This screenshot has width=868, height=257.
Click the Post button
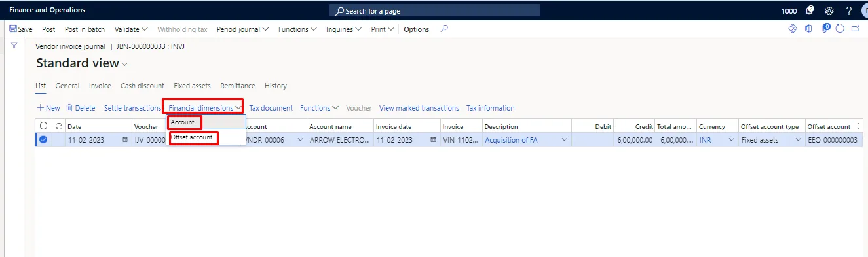(48, 29)
